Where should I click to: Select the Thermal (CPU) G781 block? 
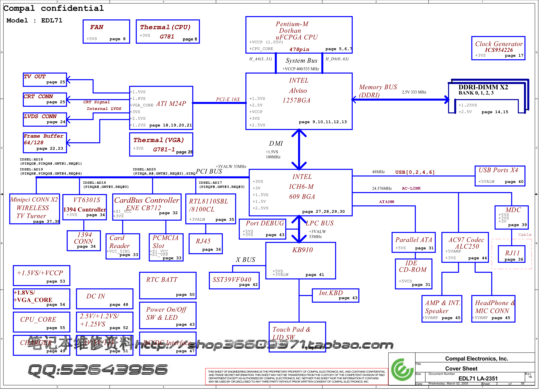click(168, 32)
